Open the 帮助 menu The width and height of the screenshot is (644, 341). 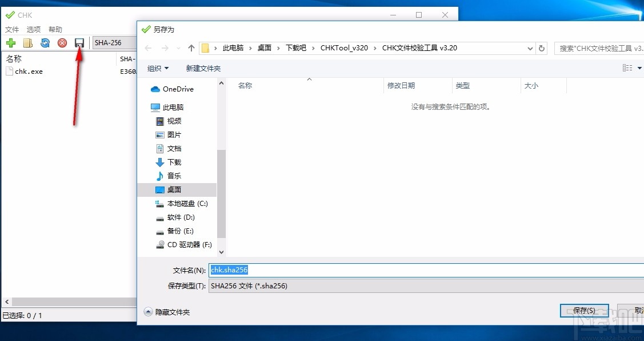click(x=55, y=29)
